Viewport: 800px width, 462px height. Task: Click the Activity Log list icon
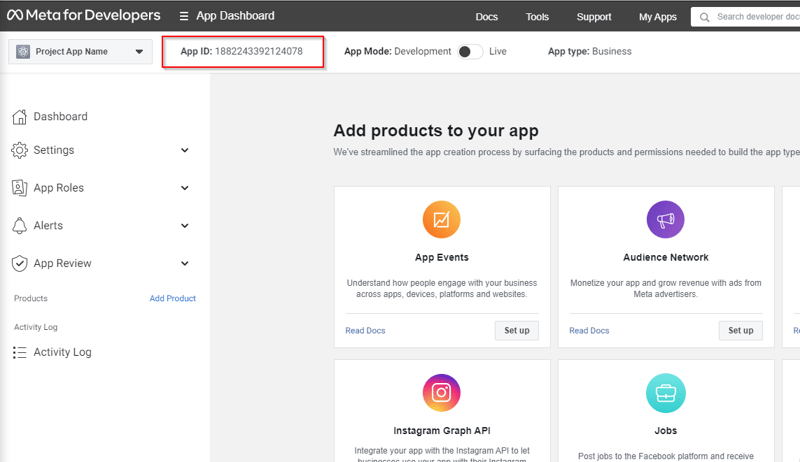click(19, 352)
